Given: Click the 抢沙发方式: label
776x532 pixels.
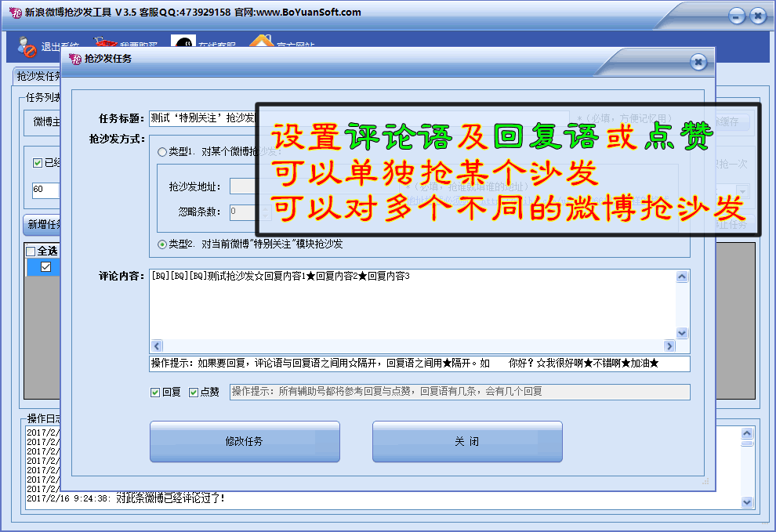Looking at the screenshot, I should pyautogui.click(x=118, y=139).
